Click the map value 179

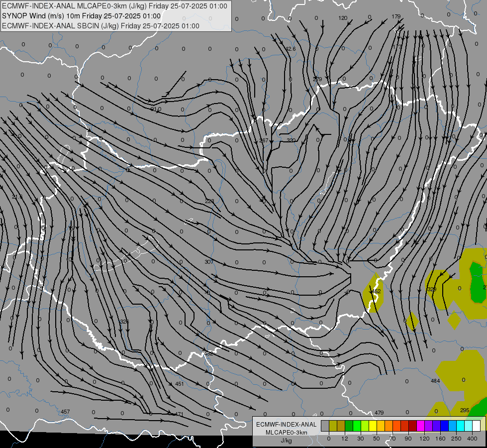396,16
